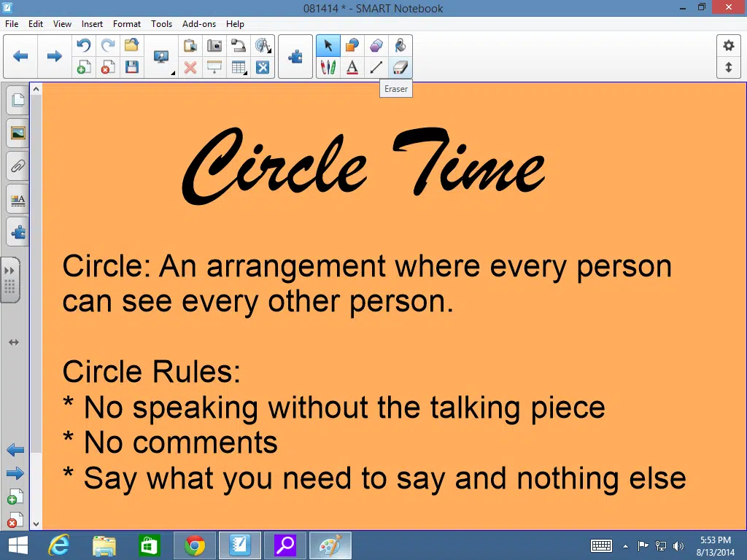The height and width of the screenshot is (560, 747).
Task: Open add-ons puzzle piece in top toolbar
Action: 295,56
